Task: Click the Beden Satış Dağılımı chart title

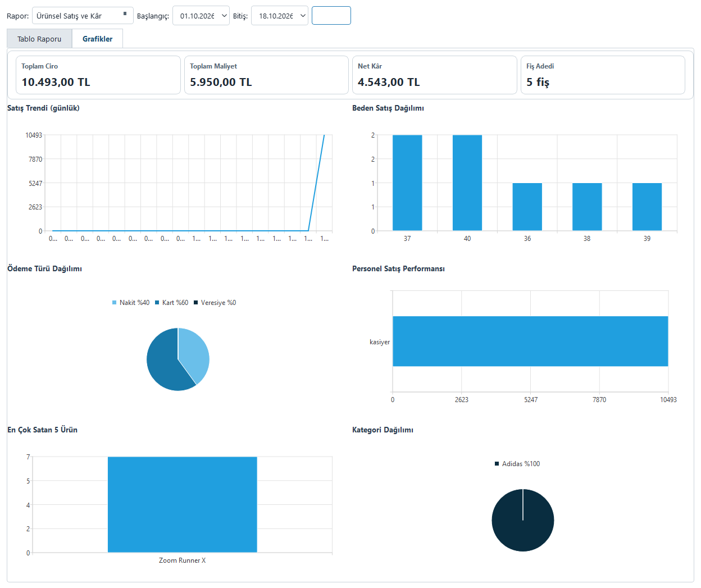Action: [388, 108]
